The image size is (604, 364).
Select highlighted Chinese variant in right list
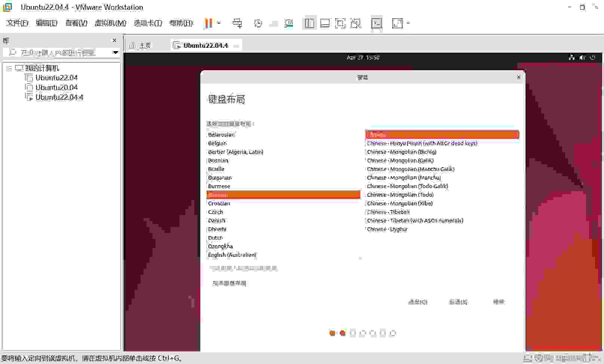(442, 135)
